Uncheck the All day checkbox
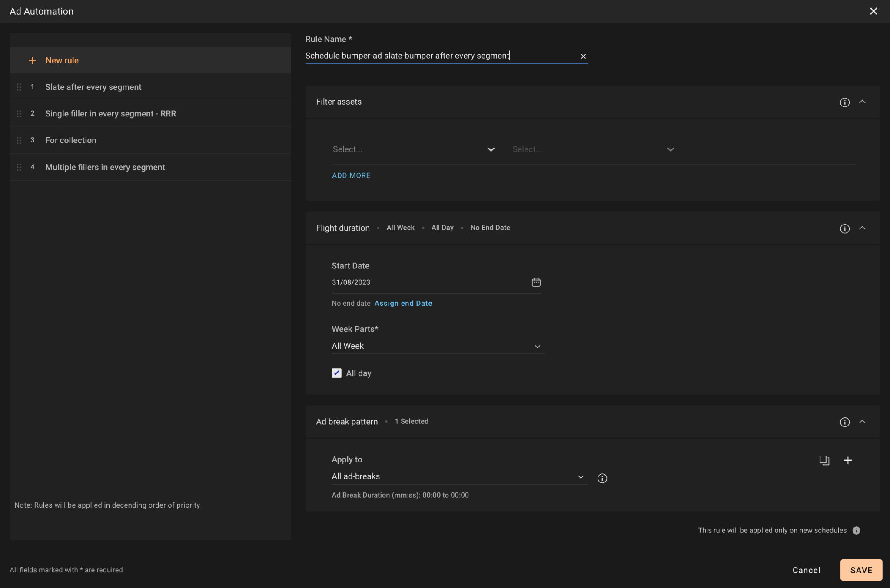The image size is (890, 588). [336, 373]
